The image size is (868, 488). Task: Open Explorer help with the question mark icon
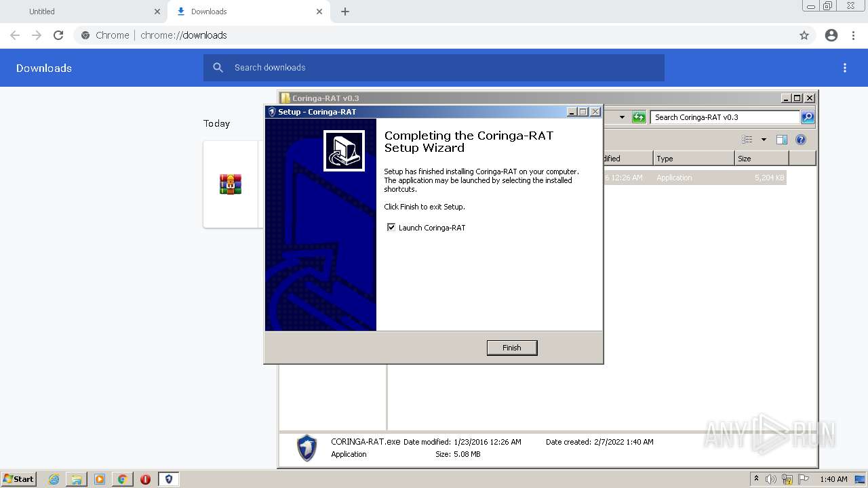click(x=801, y=140)
